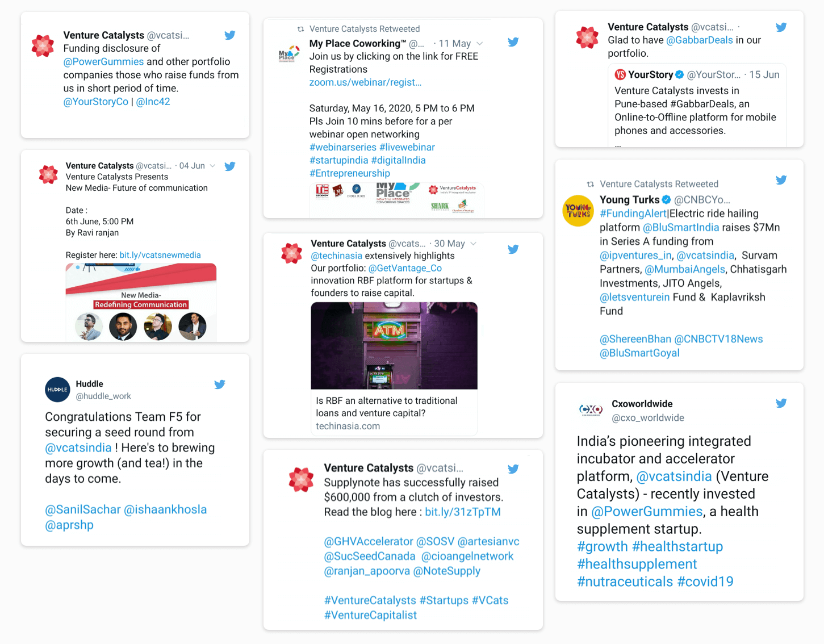Image resolution: width=824 pixels, height=644 pixels.
Task: Open Huddle profile avatar
Action: pyautogui.click(x=57, y=390)
